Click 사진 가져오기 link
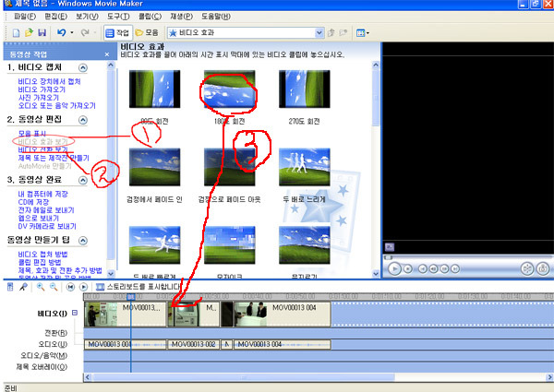The width and height of the screenshot is (554, 392). pos(39,98)
